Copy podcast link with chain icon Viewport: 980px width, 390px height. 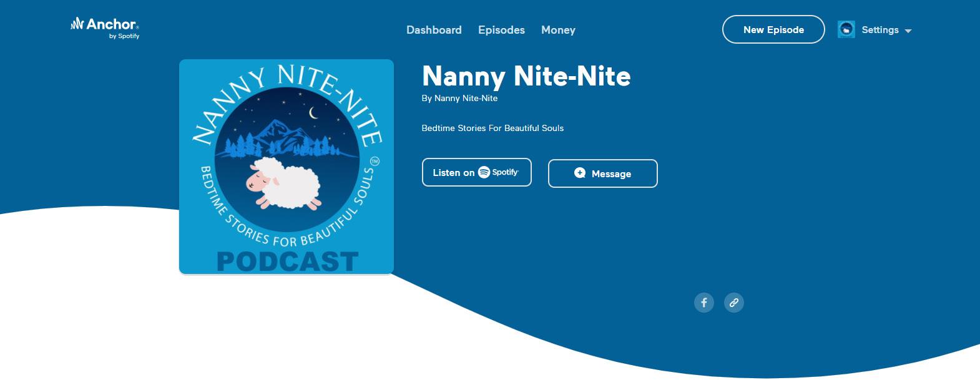(x=734, y=303)
